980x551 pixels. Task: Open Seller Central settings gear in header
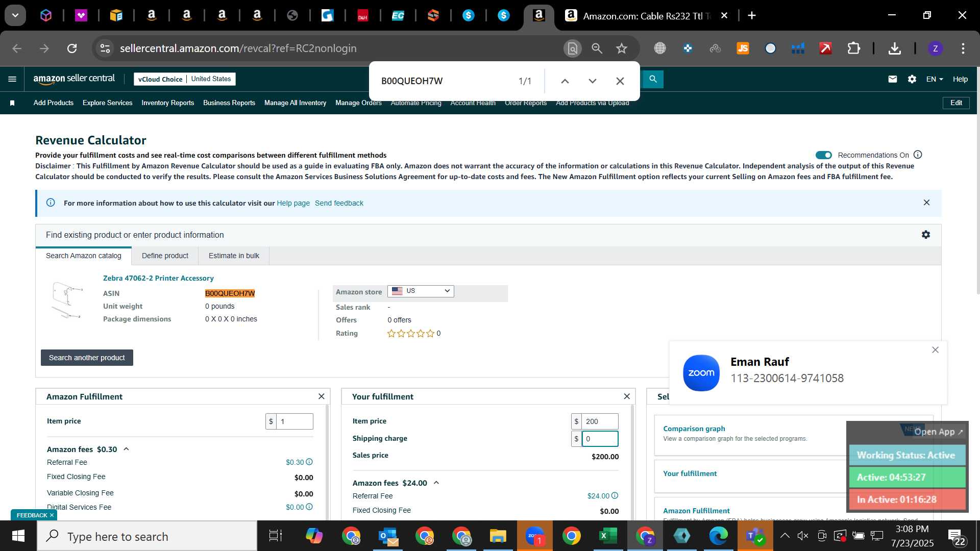point(912,79)
